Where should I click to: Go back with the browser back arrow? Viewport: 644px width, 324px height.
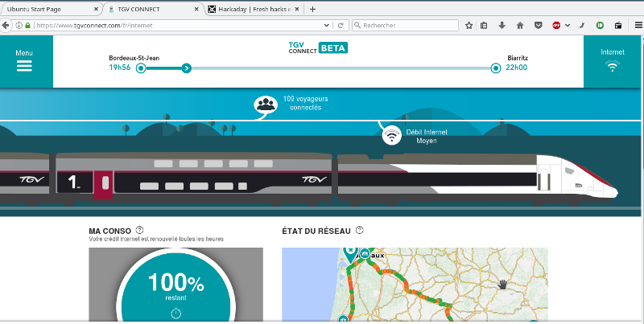click(6, 25)
